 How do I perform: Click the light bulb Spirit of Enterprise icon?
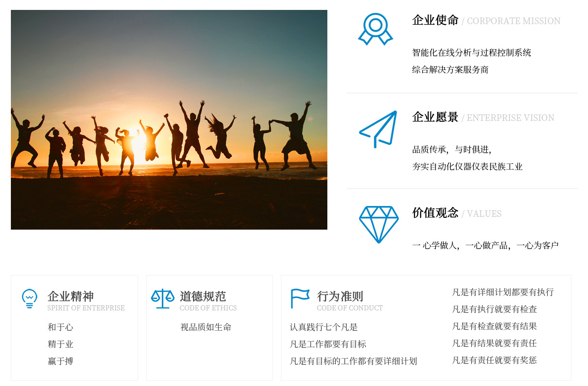[29, 299]
